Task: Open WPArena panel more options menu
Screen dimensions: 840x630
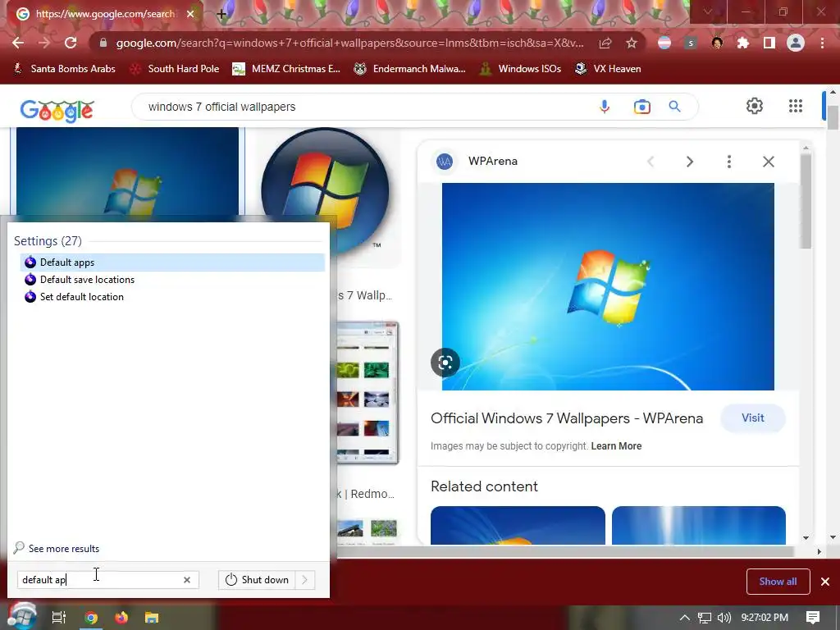Action: tap(729, 162)
